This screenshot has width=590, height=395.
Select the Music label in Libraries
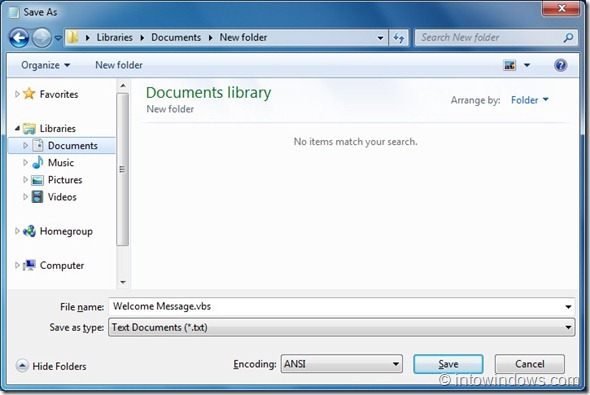pyautogui.click(x=61, y=163)
